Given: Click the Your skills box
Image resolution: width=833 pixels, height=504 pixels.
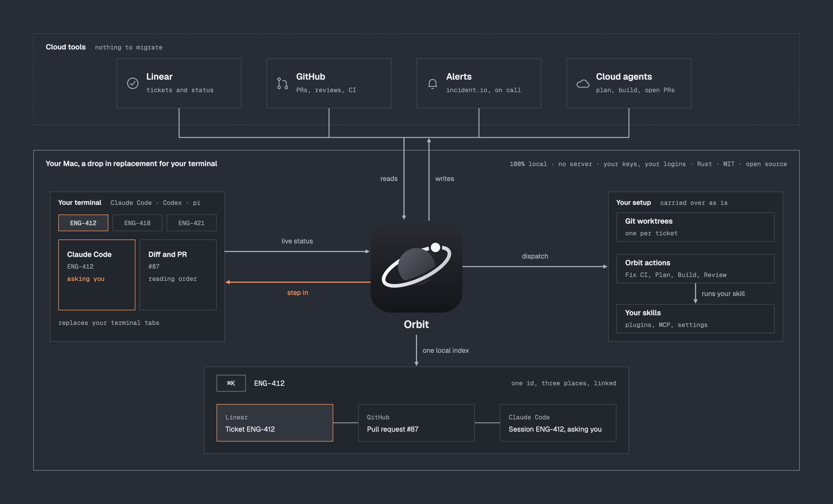Looking at the screenshot, I should pos(695,318).
